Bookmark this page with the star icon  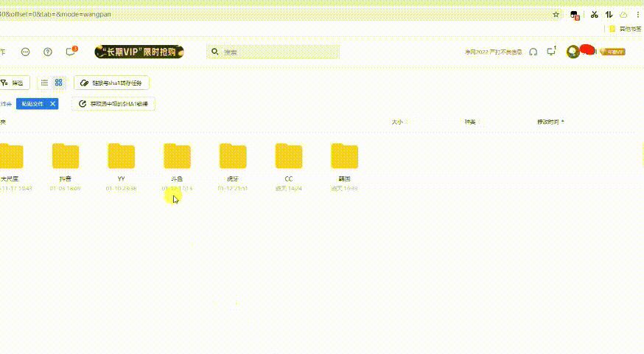tap(556, 14)
